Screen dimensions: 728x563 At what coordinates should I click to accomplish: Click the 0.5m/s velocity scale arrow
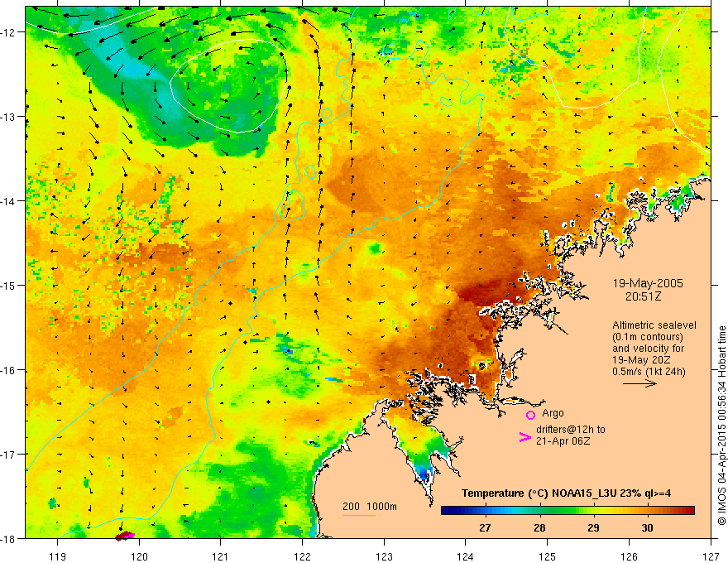(x=639, y=383)
